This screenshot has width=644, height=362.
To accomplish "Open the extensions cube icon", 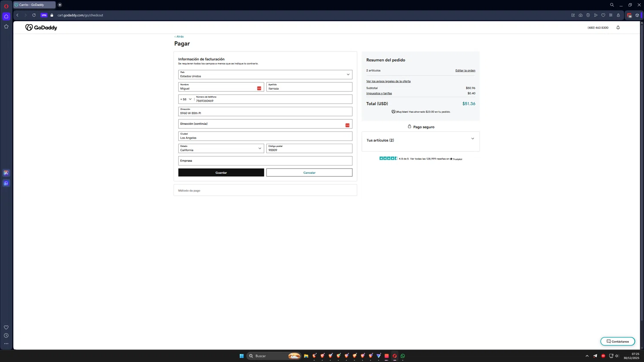I will tap(637, 15).
